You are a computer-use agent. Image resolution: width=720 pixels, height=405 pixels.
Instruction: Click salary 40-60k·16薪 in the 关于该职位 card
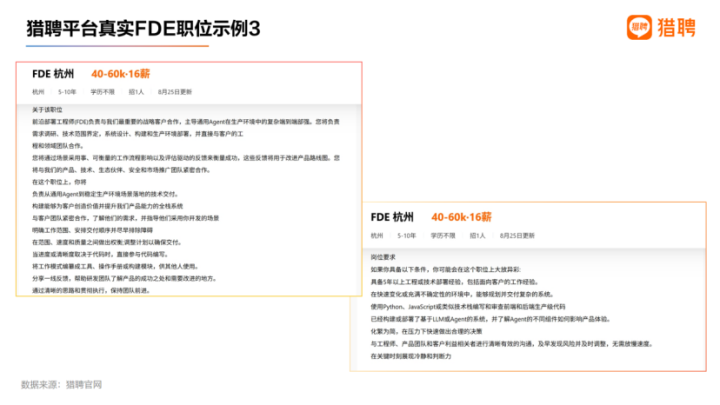(120, 74)
